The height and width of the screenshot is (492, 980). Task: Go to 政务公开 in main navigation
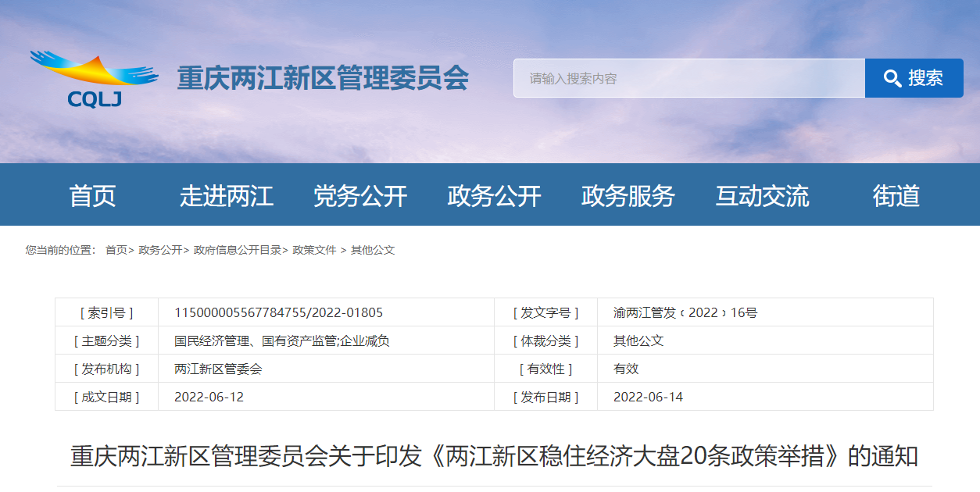coord(494,195)
